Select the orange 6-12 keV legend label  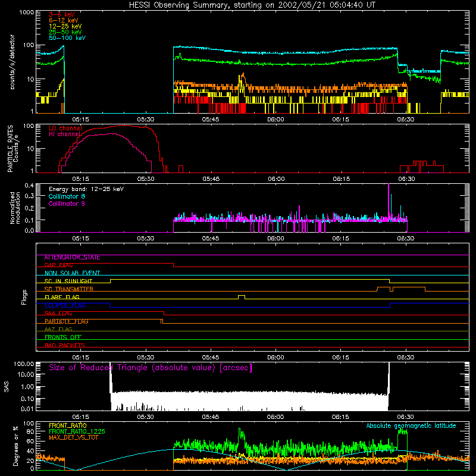64,20
